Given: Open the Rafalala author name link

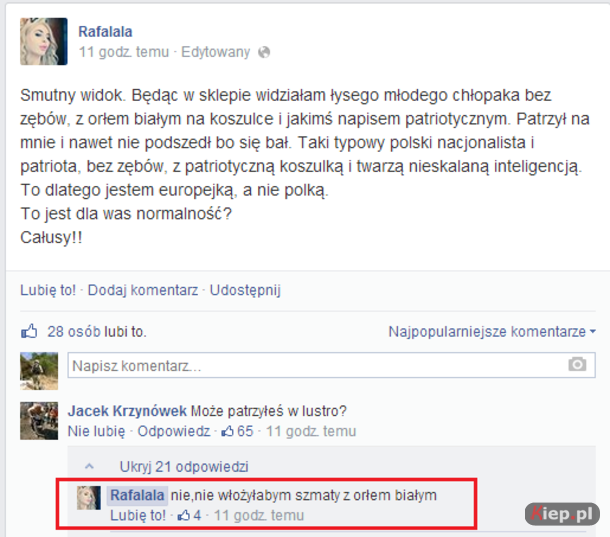Looking at the screenshot, I should coord(105,32).
